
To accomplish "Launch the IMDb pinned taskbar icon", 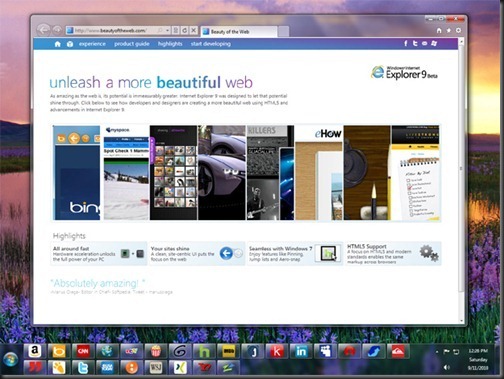I will [228, 351].
